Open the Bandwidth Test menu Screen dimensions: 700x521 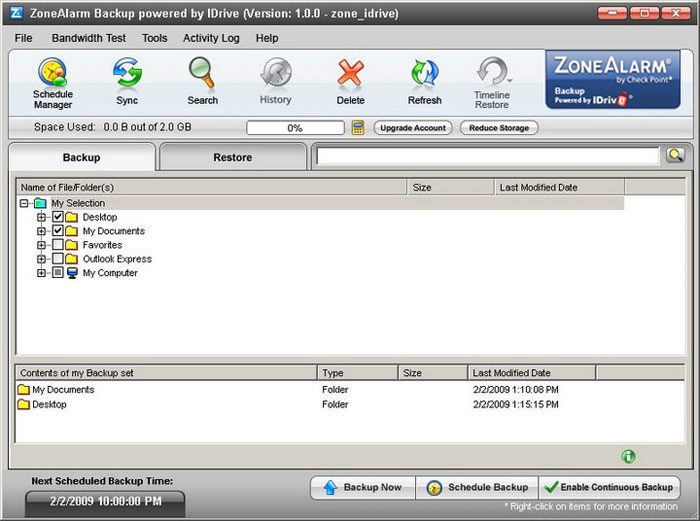tap(89, 38)
